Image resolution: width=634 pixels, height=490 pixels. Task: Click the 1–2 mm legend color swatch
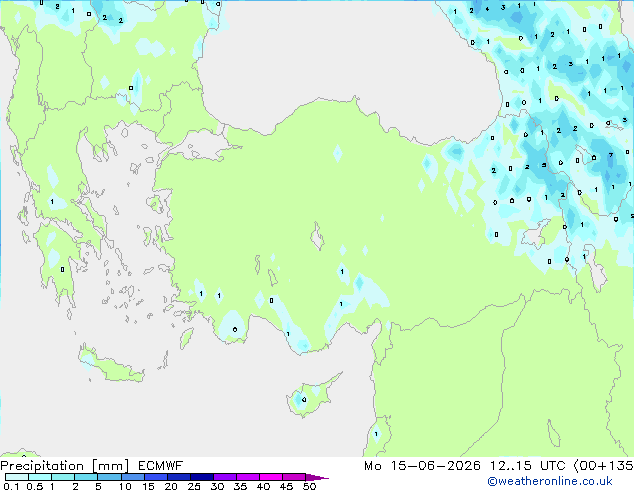63,477
